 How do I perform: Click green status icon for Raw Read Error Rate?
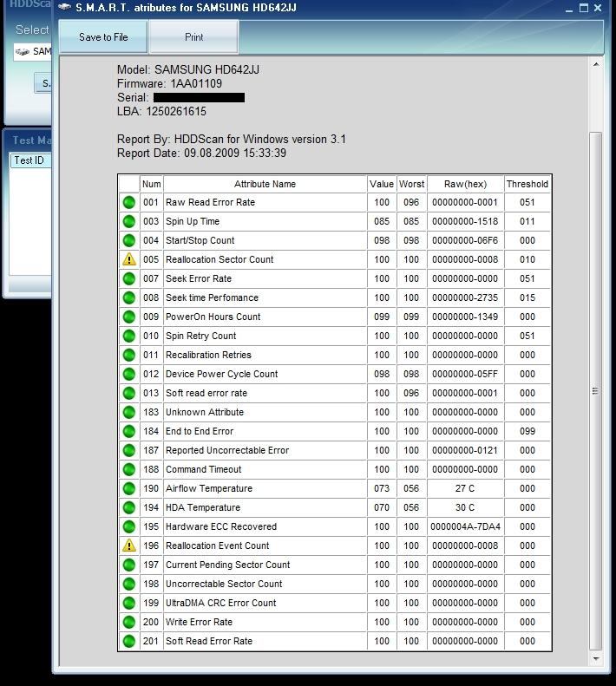pyautogui.click(x=129, y=203)
